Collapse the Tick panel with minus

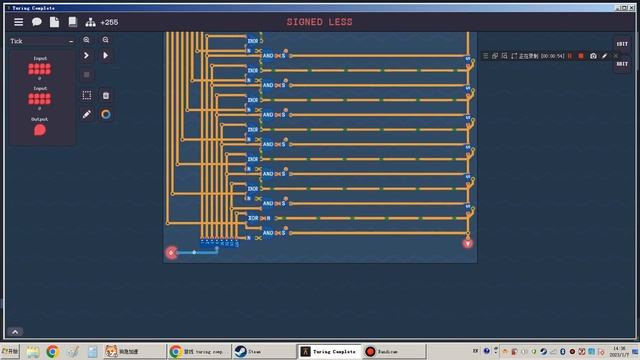coord(71,41)
